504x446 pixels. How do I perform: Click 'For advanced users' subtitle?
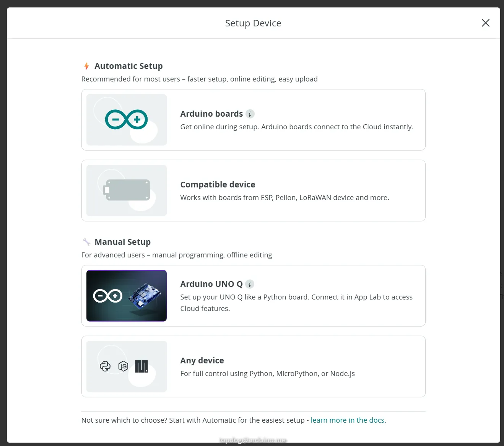pyautogui.click(x=177, y=255)
